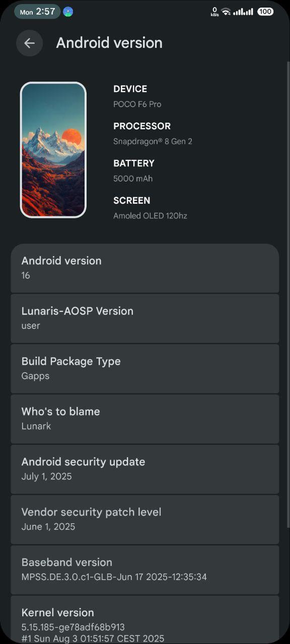Viewport: 290px width, 644px height.
Task: Tap the Amoled OLED 120hz screen info
Action: point(150,216)
